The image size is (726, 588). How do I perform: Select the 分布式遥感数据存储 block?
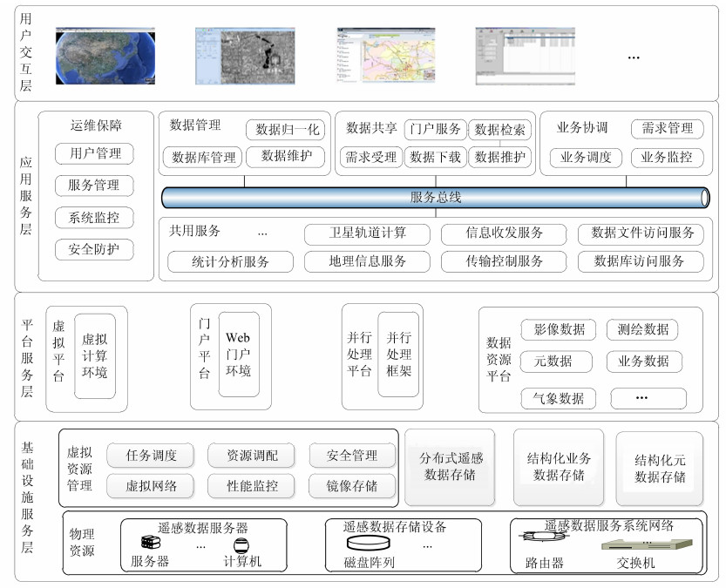point(449,467)
